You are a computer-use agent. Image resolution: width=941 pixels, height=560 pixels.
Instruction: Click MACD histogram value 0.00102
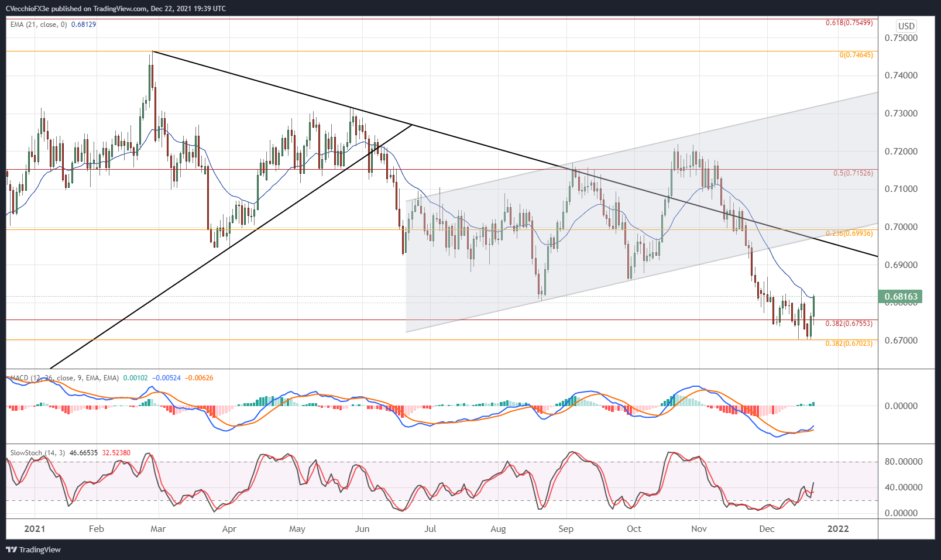click(x=136, y=378)
